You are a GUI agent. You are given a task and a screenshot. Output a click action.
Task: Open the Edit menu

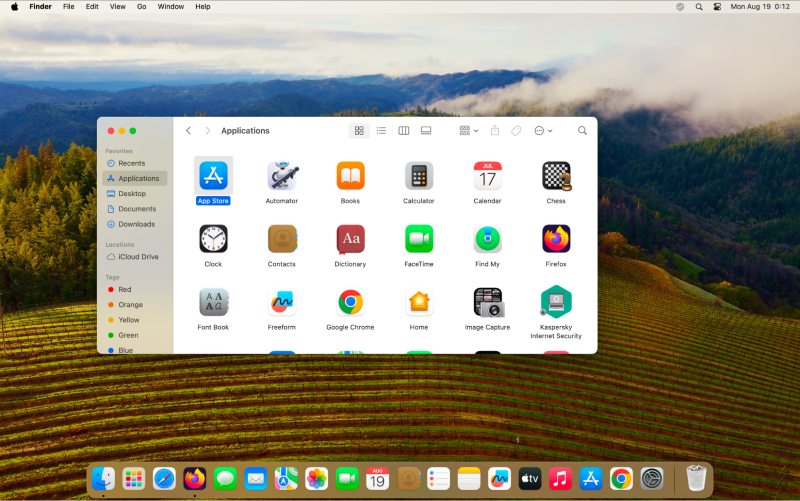[92, 7]
